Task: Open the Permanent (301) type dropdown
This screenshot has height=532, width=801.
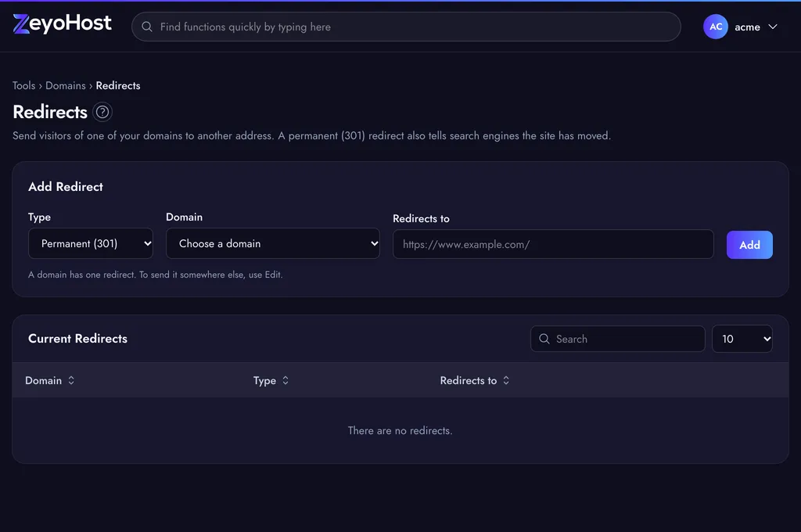Action: click(x=91, y=243)
